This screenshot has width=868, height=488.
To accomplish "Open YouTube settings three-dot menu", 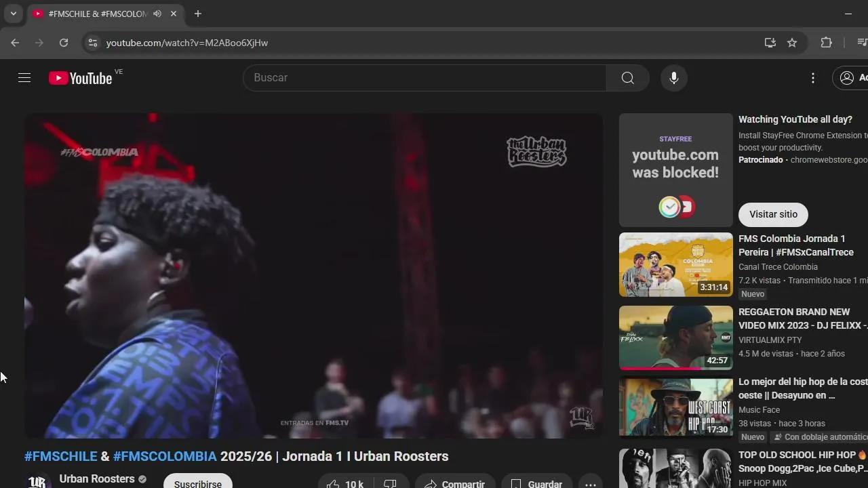I will tap(813, 78).
